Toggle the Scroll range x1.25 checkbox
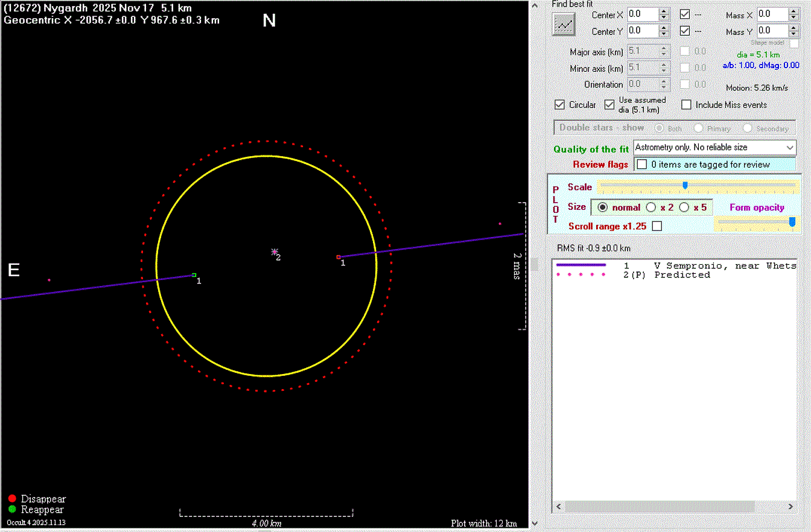Image resolution: width=811 pixels, height=532 pixels. click(657, 226)
